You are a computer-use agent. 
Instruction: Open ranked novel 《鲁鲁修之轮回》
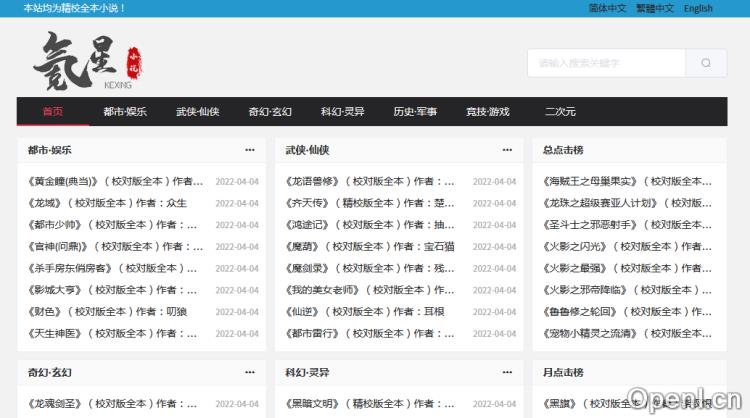tap(627, 311)
